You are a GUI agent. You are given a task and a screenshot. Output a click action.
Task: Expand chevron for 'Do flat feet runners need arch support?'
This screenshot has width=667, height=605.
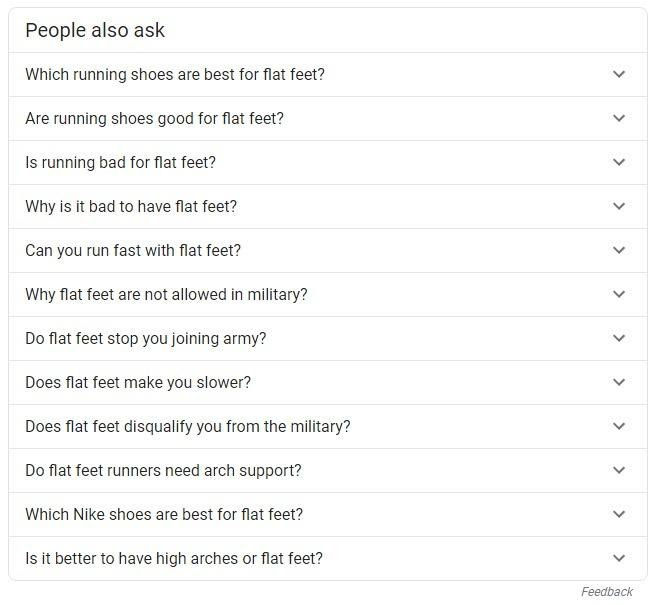(x=619, y=470)
